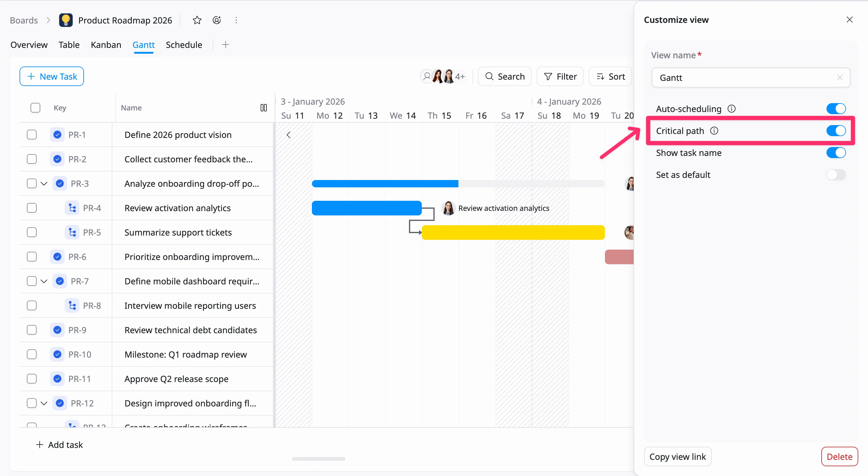
Task: Click the PR-5 subtask type icon
Action: [72, 233]
